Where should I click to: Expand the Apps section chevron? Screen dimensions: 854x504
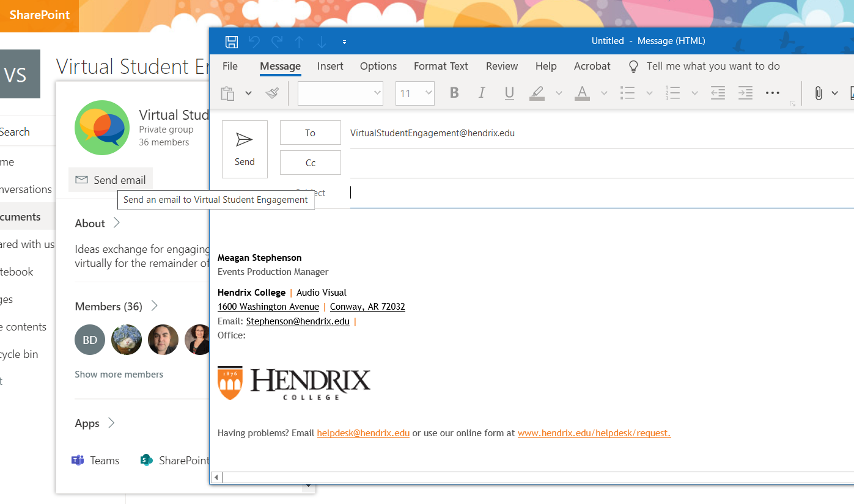[x=111, y=423]
